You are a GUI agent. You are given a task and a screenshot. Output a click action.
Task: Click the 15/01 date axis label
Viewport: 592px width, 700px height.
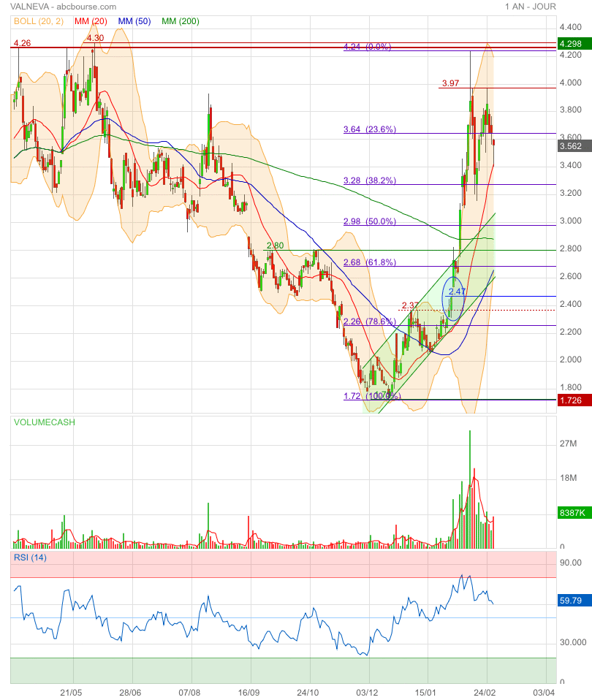426,693
